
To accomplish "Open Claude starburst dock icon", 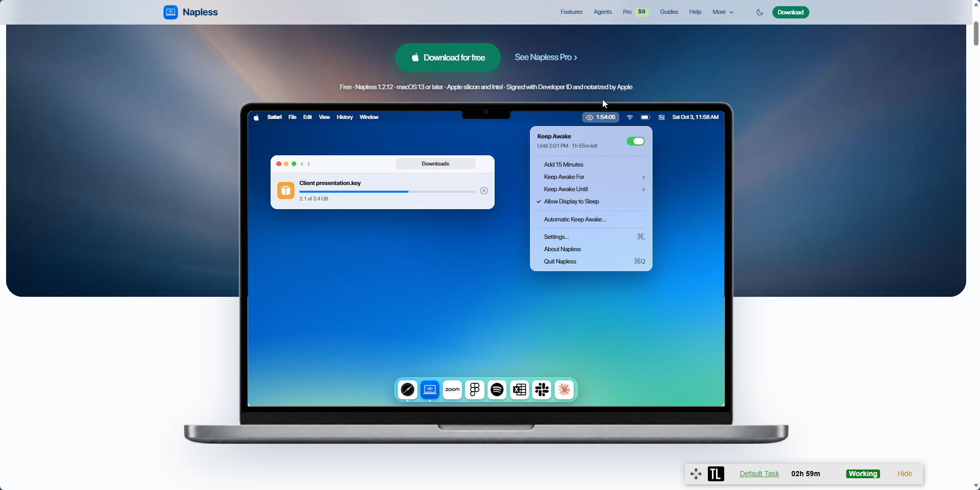I will (564, 390).
